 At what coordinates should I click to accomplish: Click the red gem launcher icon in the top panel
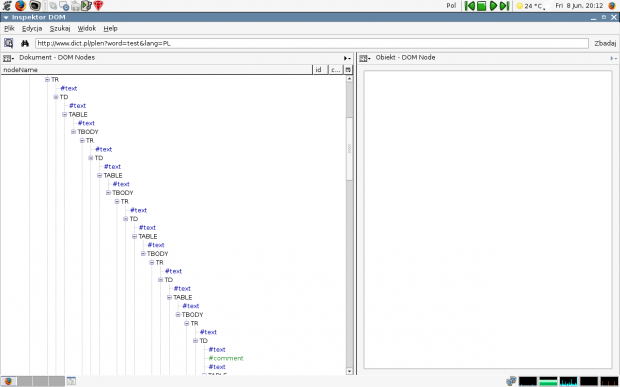point(98,6)
